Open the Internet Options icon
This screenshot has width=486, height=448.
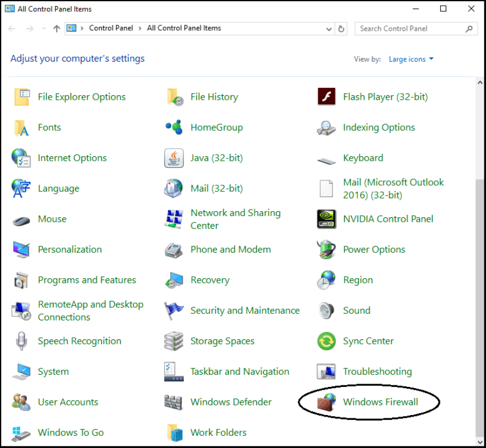tap(21, 158)
